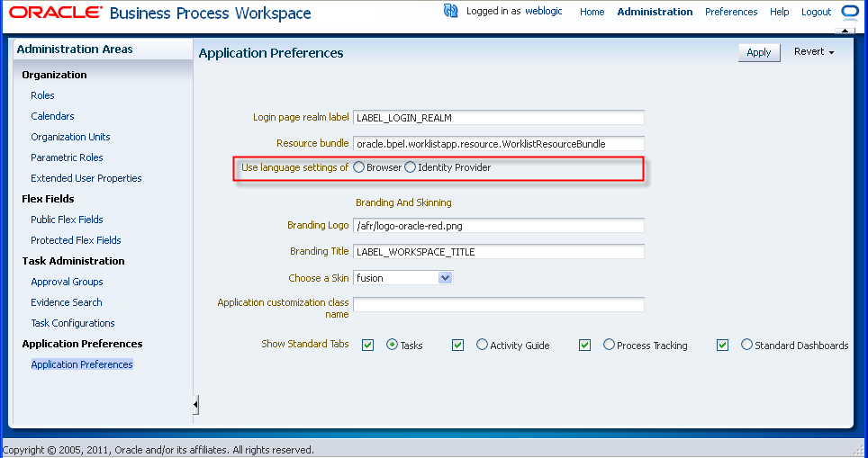This screenshot has width=868, height=458.
Task: Click the weblogic username text
Action: tap(544, 11)
